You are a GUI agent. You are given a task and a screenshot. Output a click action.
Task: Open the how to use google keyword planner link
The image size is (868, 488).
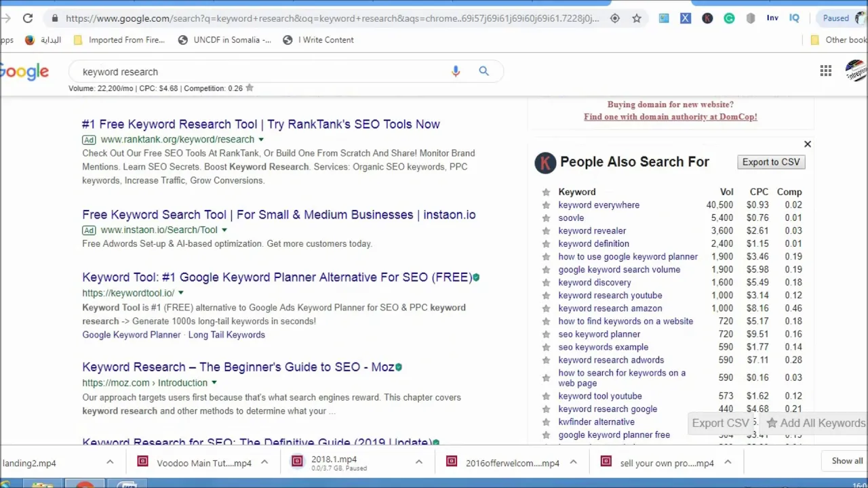tap(628, 257)
